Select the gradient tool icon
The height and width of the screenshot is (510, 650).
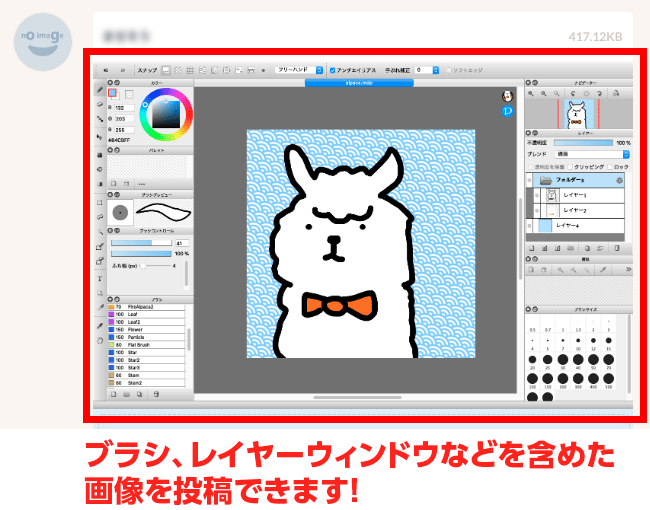coord(100,184)
